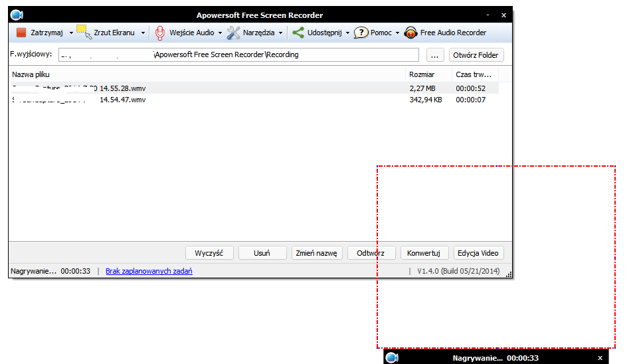Click the 2,27 MB size cell
Viewport: 627px width, 364px height.
tap(422, 88)
